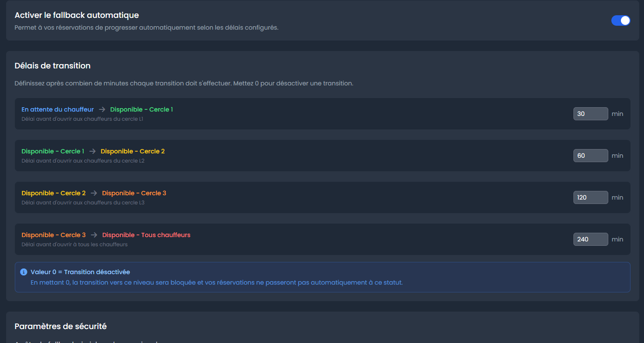Image resolution: width=644 pixels, height=343 pixels.
Task: Click arrow icon between Cercle 1 and Cercle 2
Action: (x=92, y=151)
